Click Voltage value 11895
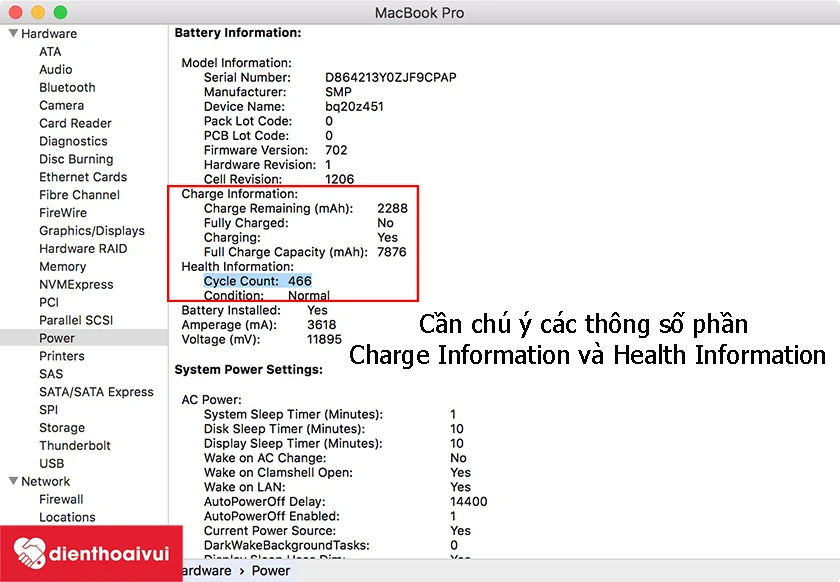 (x=324, y=339)
